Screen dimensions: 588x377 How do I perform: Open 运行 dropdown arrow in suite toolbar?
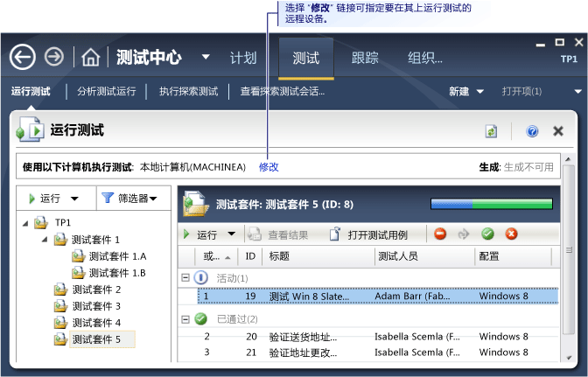pos(232,234)
